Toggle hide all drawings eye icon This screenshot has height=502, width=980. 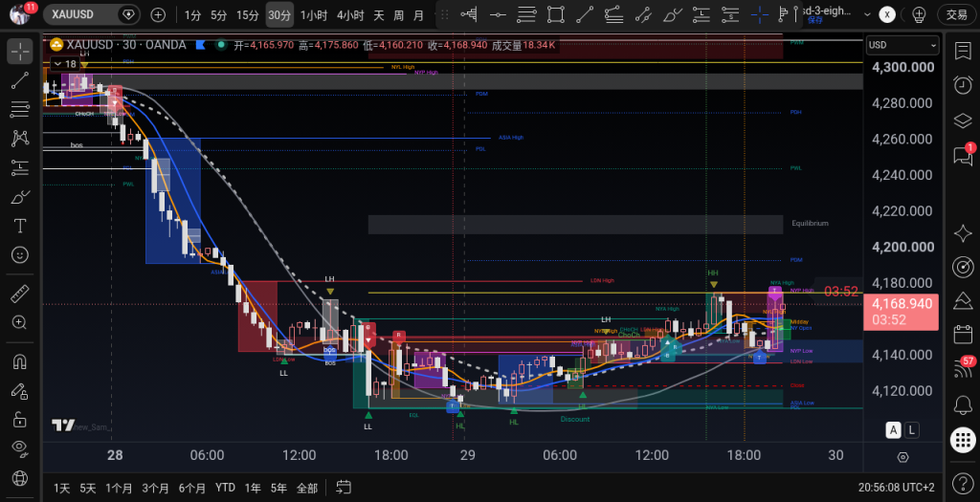[20, 447]
